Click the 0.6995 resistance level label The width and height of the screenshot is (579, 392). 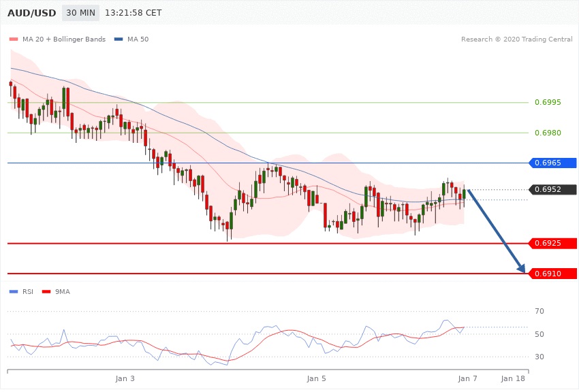point(548,103)
